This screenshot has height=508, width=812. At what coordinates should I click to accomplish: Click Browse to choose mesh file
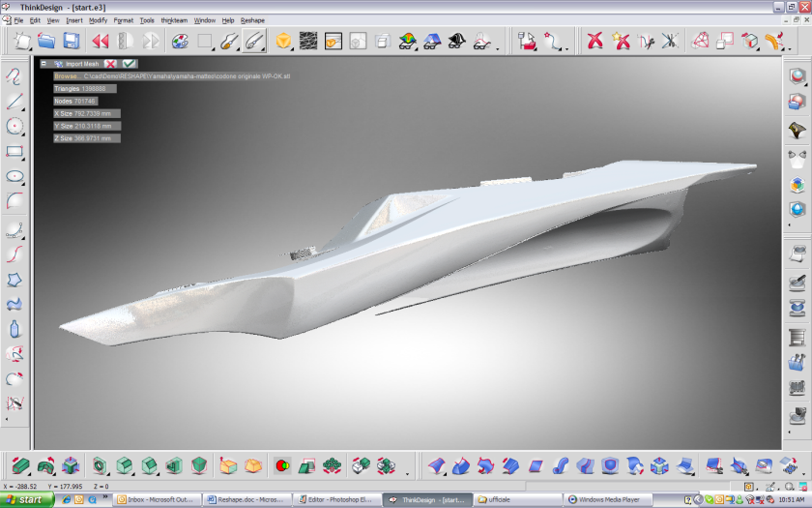tap(67, 75)
